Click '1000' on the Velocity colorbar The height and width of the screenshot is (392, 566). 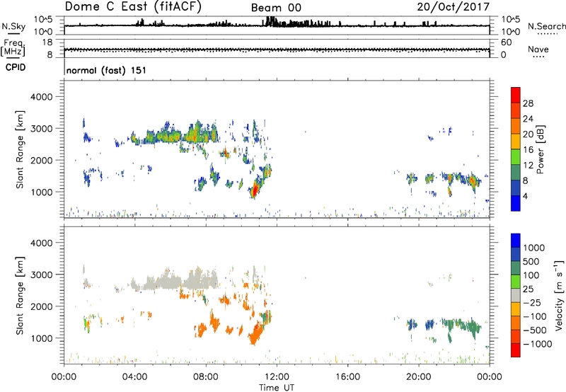[534, 248]
